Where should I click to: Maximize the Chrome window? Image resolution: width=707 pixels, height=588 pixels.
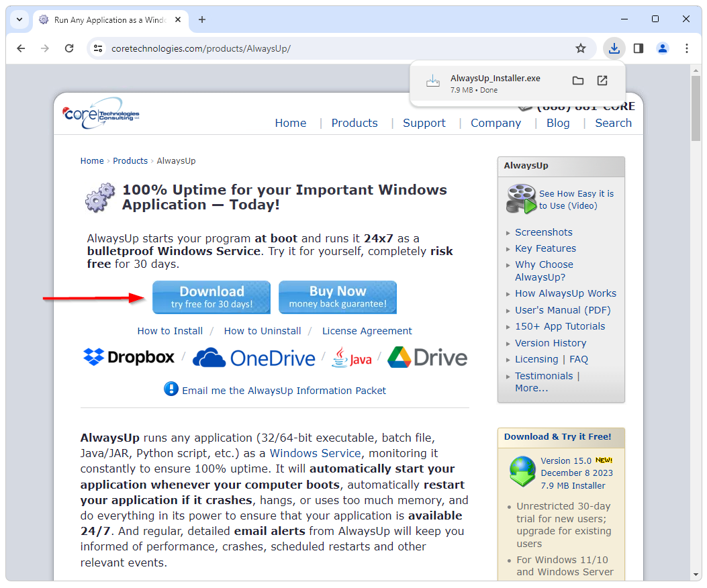[x=655, y=19]
